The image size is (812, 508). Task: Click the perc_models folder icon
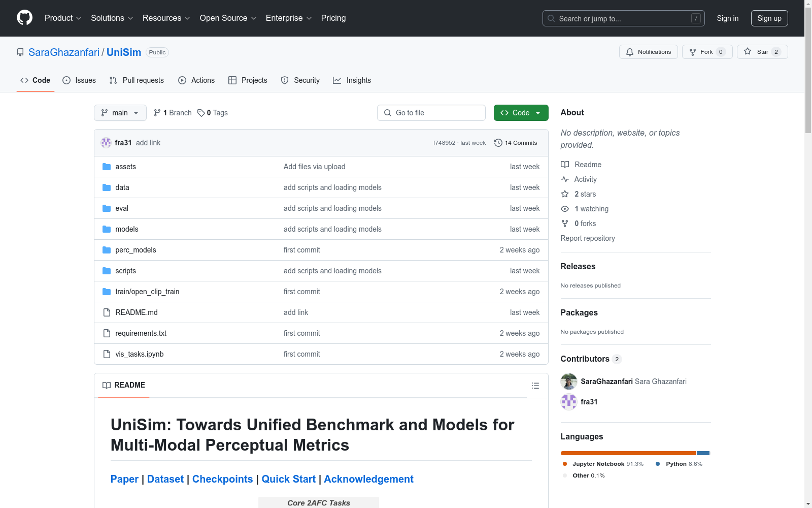point(107,250)
